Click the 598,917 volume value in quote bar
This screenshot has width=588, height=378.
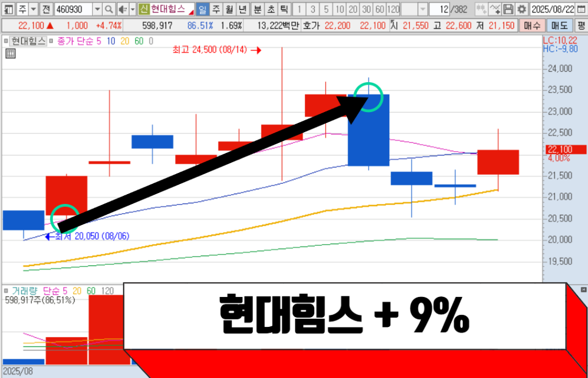click(157, 26)
